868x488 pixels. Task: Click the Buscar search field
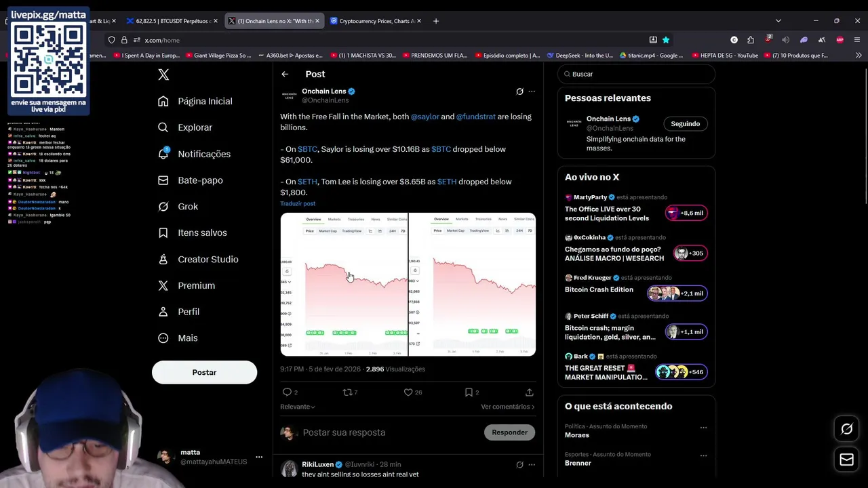(x=636, y=74)
